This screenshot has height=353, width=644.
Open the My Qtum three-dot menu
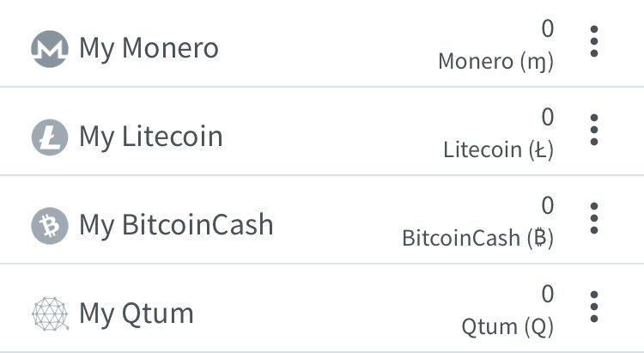[x=594, y=307]
